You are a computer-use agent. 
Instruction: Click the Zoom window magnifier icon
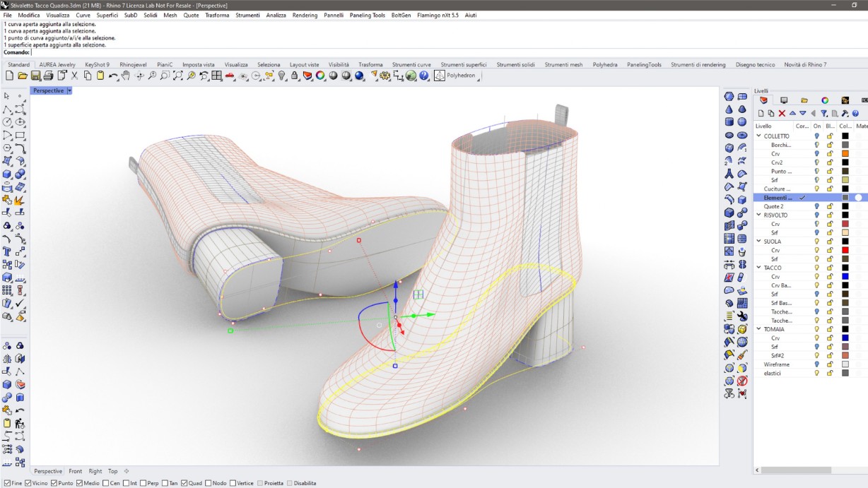point(165,76)
